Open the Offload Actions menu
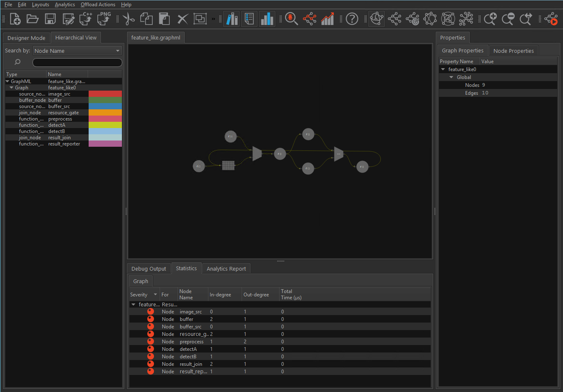563x392 pixels. click(x=98, y=5)
